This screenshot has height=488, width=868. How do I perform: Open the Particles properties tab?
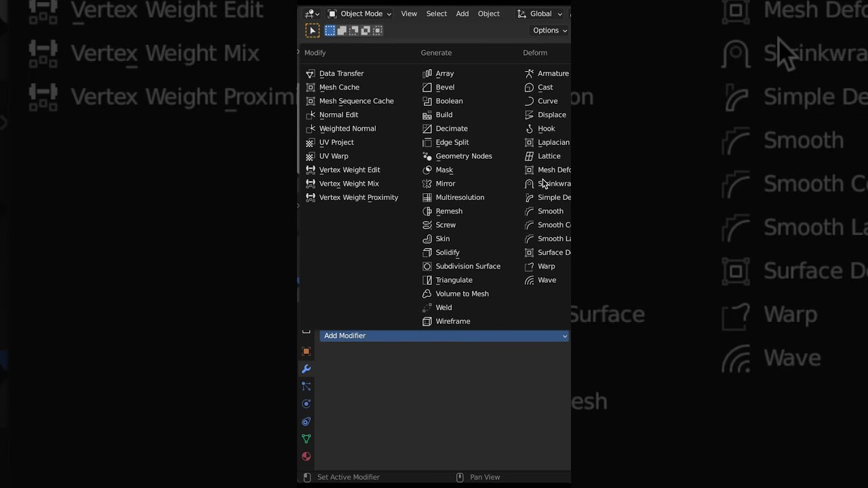pos(307,386)
